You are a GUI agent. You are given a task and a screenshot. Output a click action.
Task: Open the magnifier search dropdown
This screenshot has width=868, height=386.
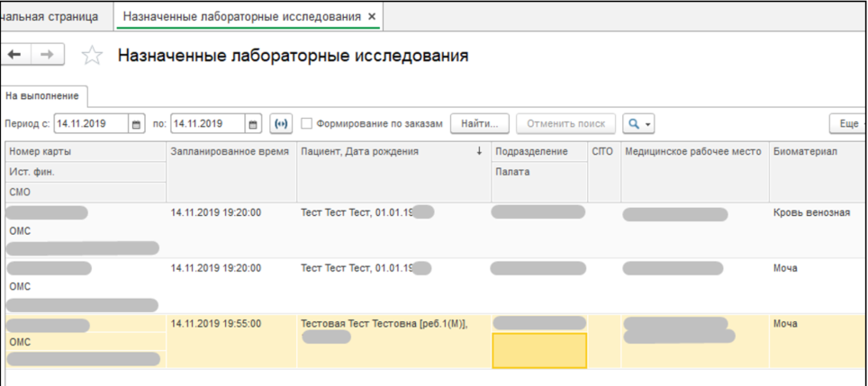pyautogui.click(x=638, y=123)
